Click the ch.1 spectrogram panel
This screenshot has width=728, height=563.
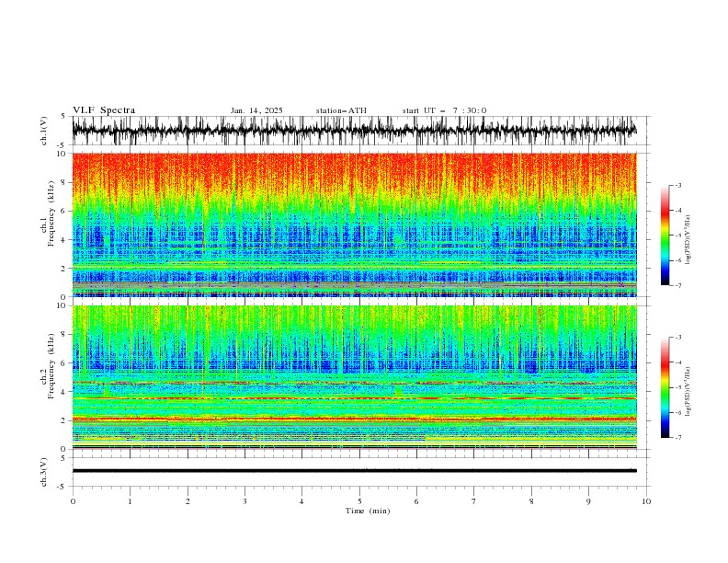[354, 224]
